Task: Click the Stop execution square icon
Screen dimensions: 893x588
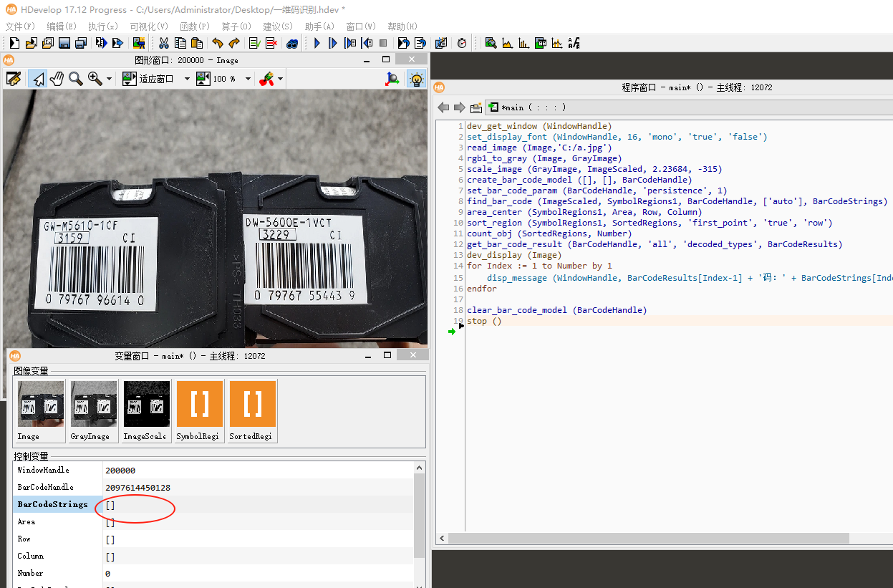Action: pos(383,43)
